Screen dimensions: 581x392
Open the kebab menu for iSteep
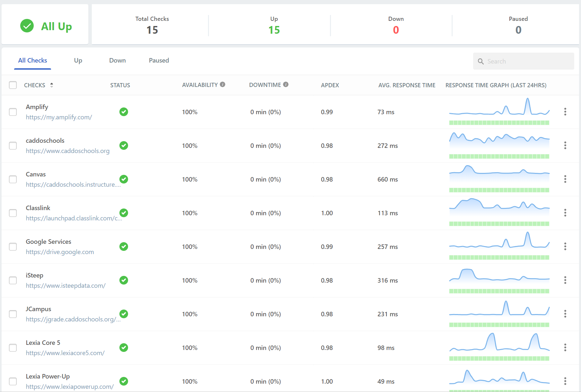point(565,280)
